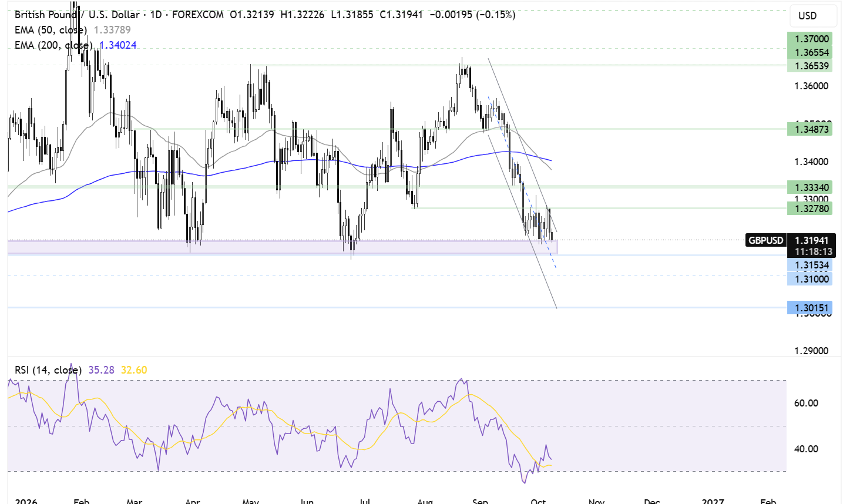Select the EMA 200 value 1.34024
850x504 pixels.
point(117,45)
